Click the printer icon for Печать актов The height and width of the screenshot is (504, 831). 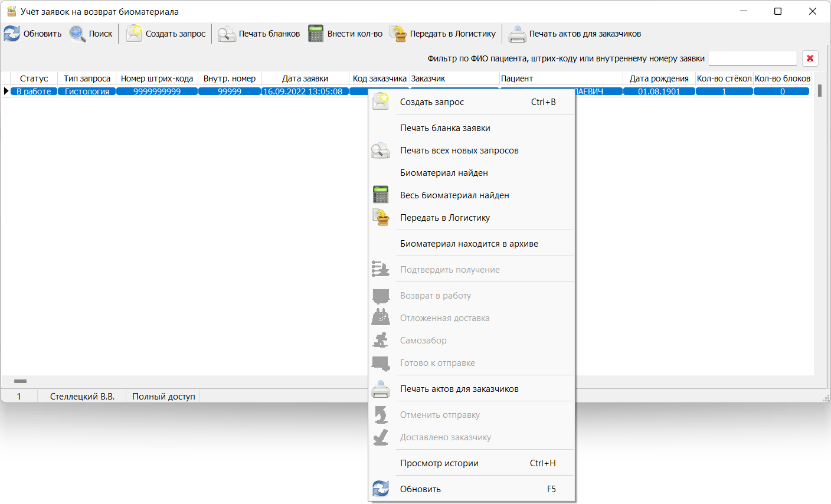pos(518,34)
